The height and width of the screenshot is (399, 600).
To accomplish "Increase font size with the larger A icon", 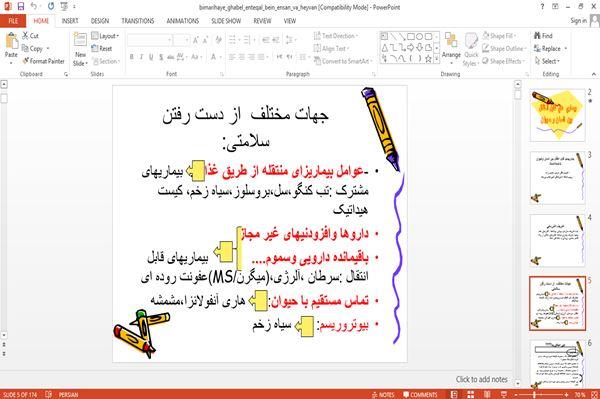I will click(196, 40).
